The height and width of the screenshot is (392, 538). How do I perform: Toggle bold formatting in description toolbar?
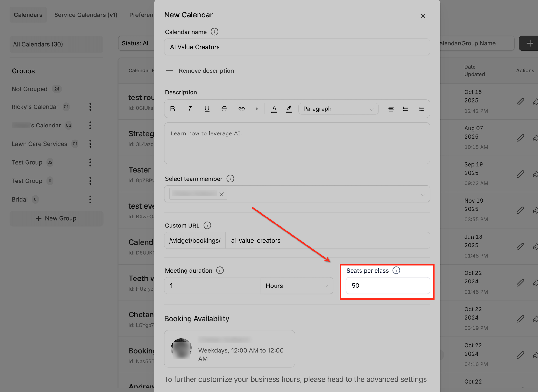coord(172,109)
